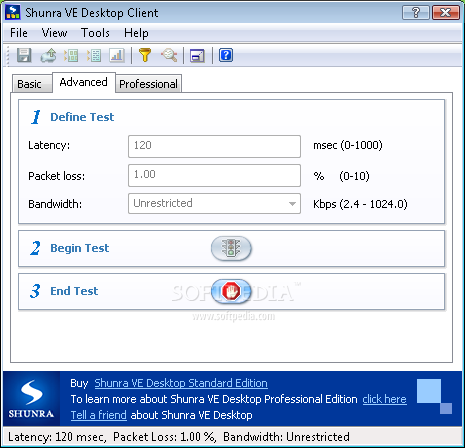Click the title bar help question button
This screenshot has height=448, width=465.
pos(416,13)
